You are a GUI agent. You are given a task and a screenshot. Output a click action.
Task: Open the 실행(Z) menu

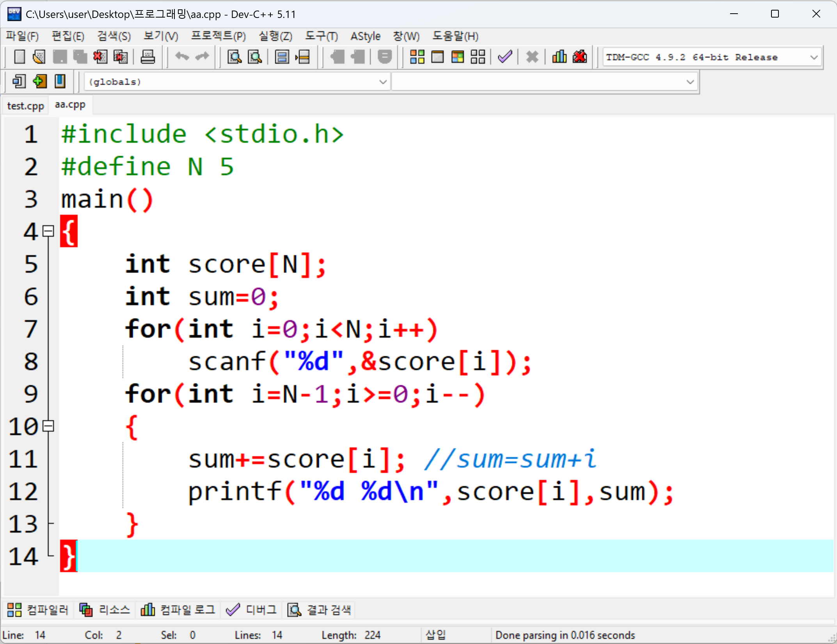pyautogui.click(x=275, y=36)
